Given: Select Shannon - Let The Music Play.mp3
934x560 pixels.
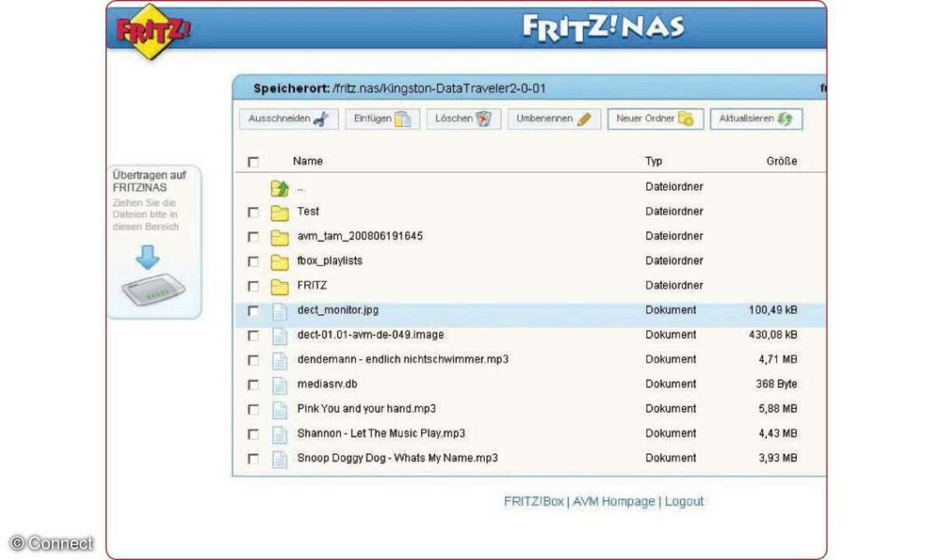Looking at the screenshot, I should pyautogui.click(x=381, y=433).
